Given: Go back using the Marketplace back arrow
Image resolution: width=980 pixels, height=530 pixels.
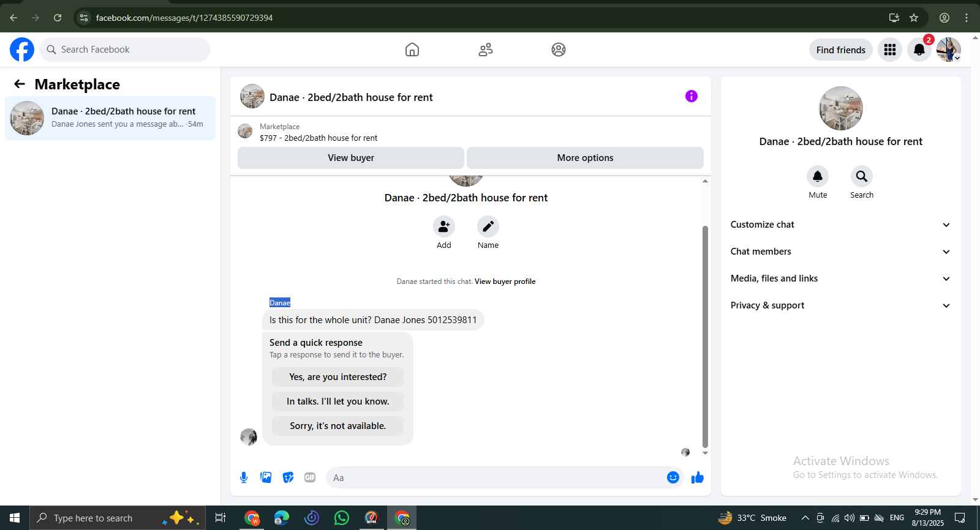Looking at the screenshot, I should tap(20, 84).
